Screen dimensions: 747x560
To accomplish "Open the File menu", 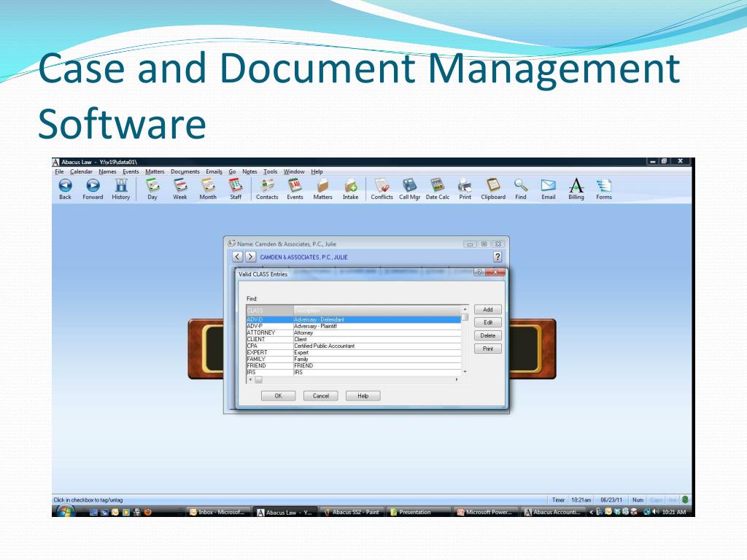I will click(59, 171).
